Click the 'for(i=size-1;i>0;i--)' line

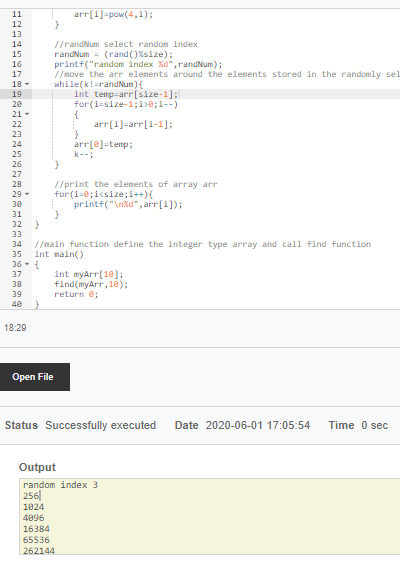click(x=126, y=105)
